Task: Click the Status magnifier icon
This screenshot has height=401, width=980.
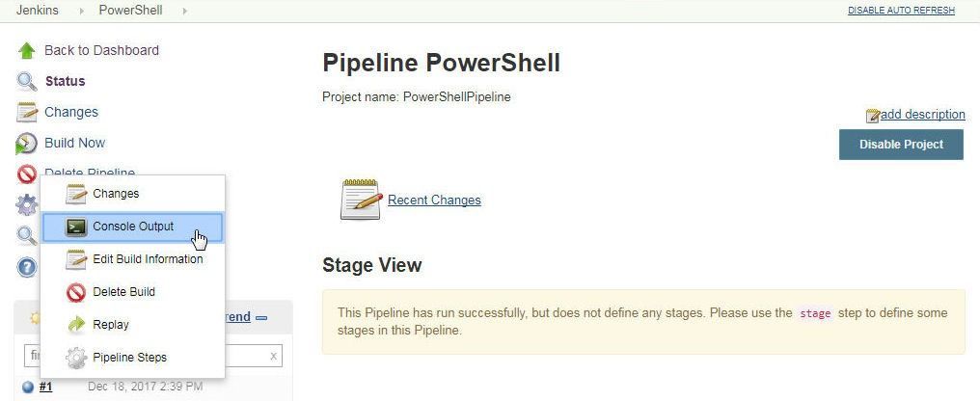Action: pos(26,81)
